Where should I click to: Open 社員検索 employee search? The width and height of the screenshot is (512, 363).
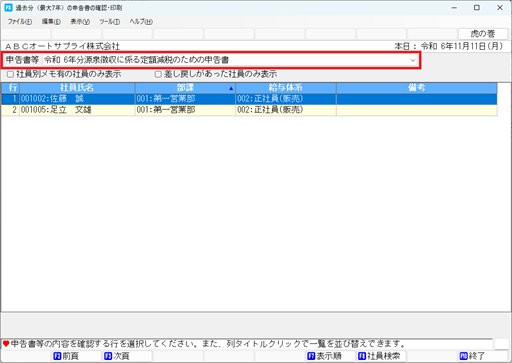tap(381, 356)
